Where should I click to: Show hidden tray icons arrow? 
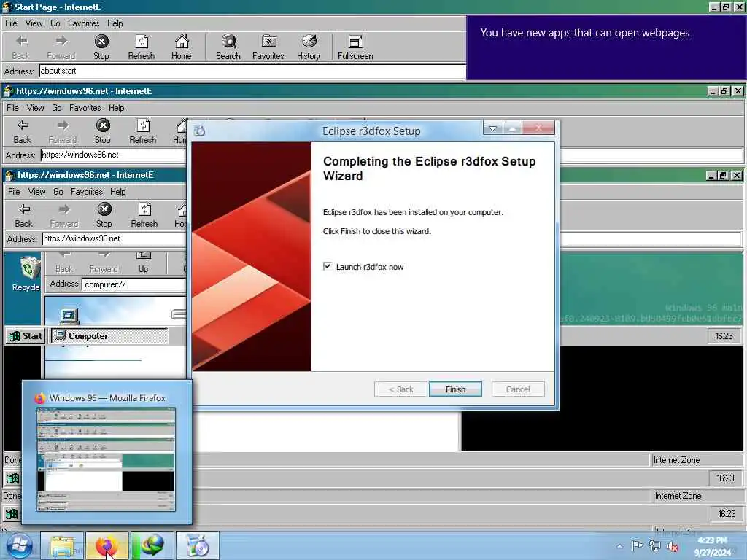click(x=620, y=547)
